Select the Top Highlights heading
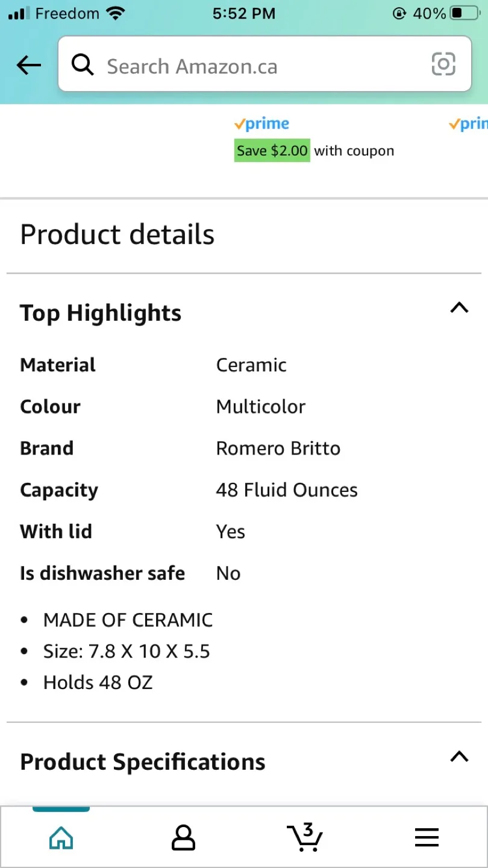488x868 pixels. pyautogui.click(x=101, y=313)
